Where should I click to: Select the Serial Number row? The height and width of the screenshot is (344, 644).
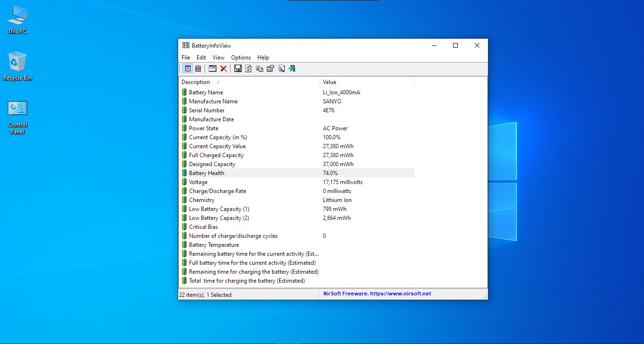click(x=297, y=110)
